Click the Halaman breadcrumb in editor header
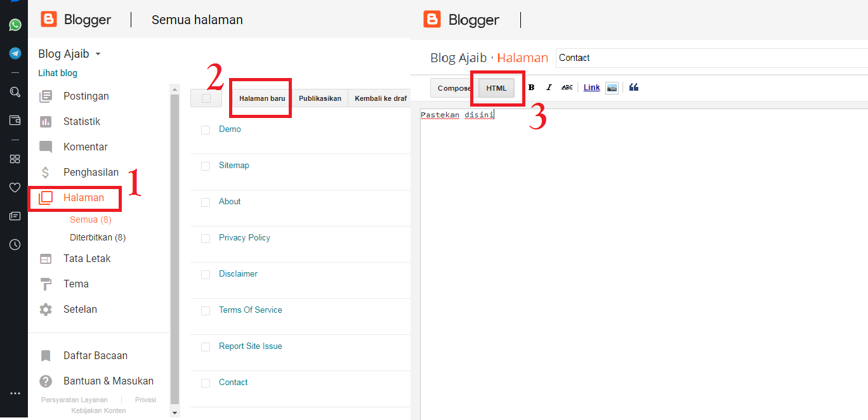868x420 pixels. pos(522,58)
